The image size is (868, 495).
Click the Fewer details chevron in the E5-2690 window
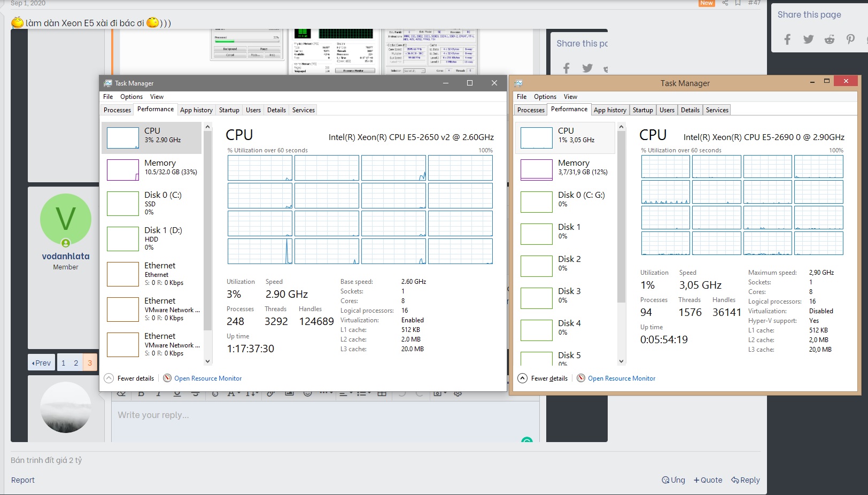[x=523, y=378]
